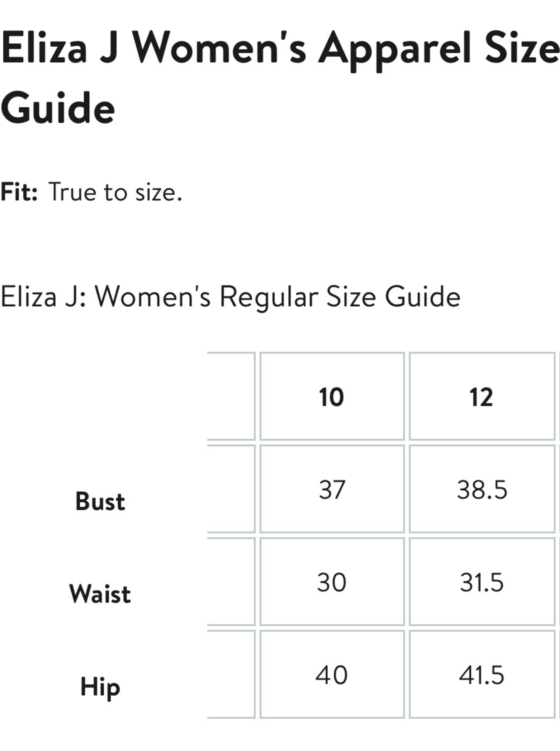Click the waist 31.5 cell

pos(482,582)
